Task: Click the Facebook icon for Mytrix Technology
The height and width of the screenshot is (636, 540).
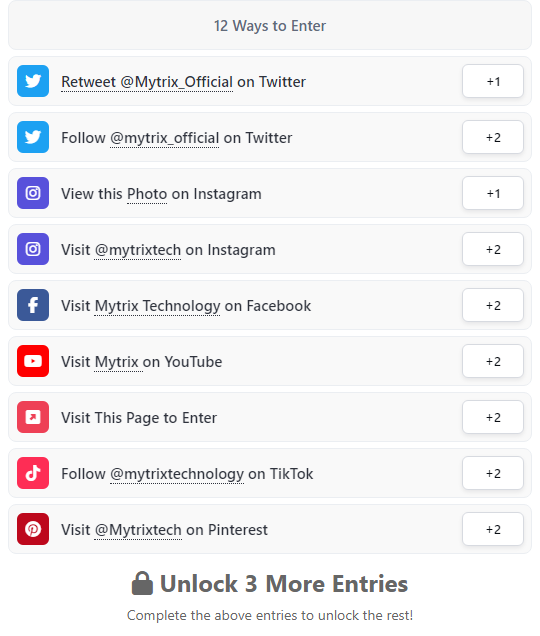Action: (x=33, y=305)
